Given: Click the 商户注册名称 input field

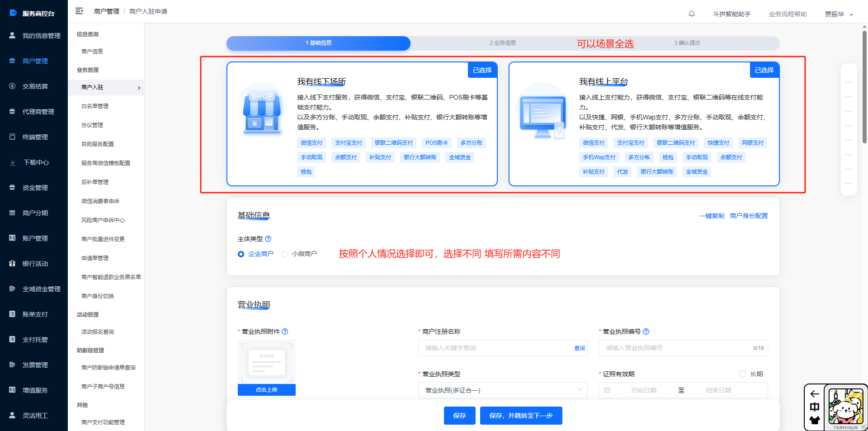Looking at the screenshot, I should pyautogui.click(x=495, y=348).
